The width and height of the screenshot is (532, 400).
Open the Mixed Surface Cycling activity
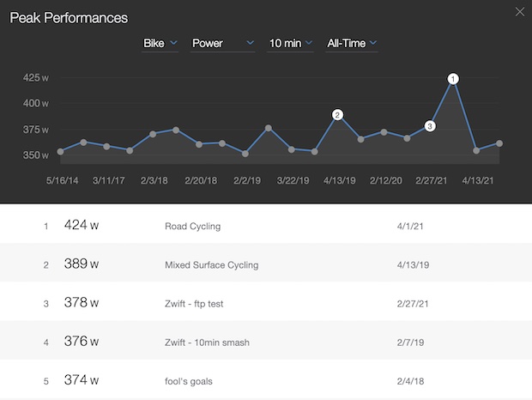click(211, 265)
